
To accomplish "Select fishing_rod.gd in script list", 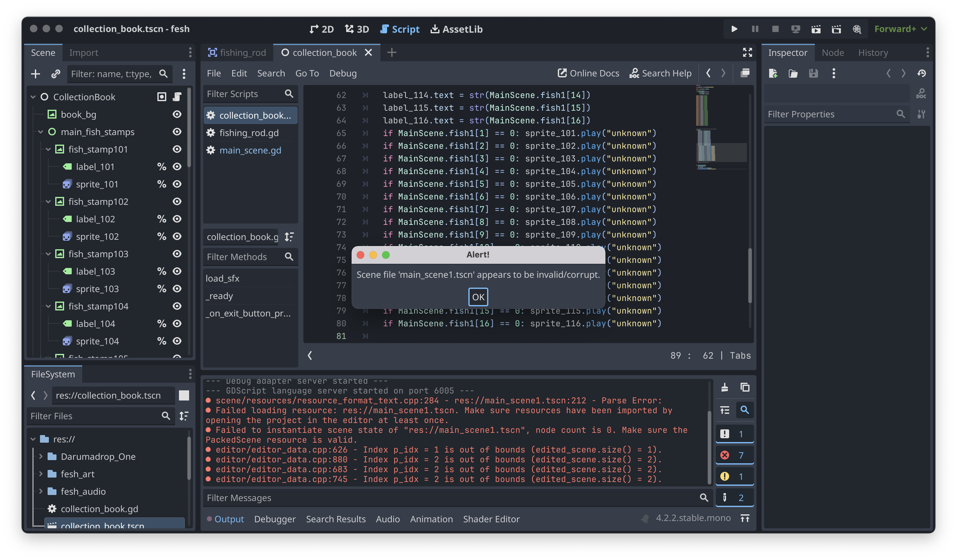I will [x=250, y=133].
